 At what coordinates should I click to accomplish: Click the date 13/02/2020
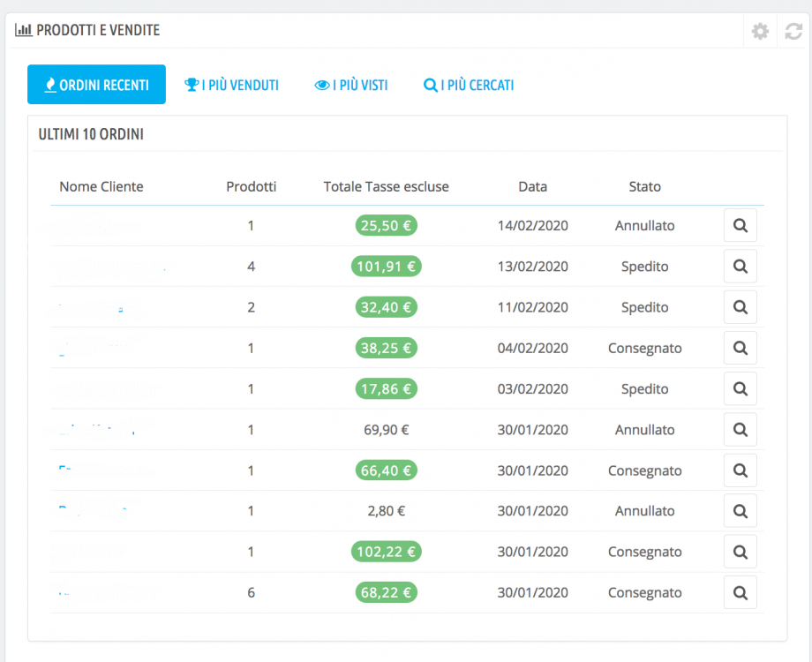[533, 267]
